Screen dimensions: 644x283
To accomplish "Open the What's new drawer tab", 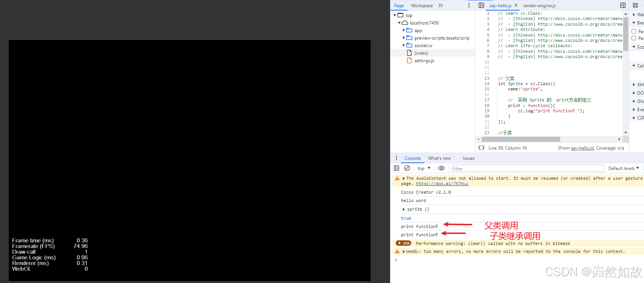I will tap(440, 158).
